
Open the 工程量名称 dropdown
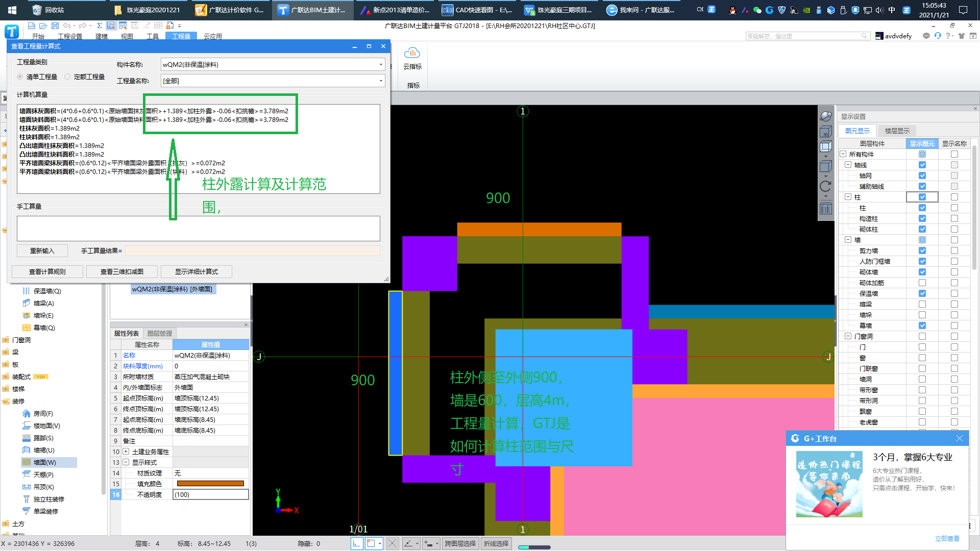381,81
